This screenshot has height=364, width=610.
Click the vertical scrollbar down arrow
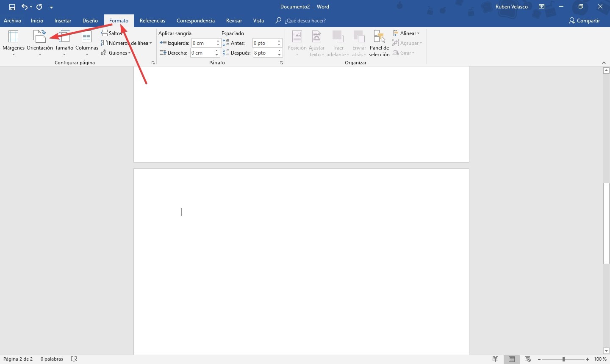pos(606,351)
